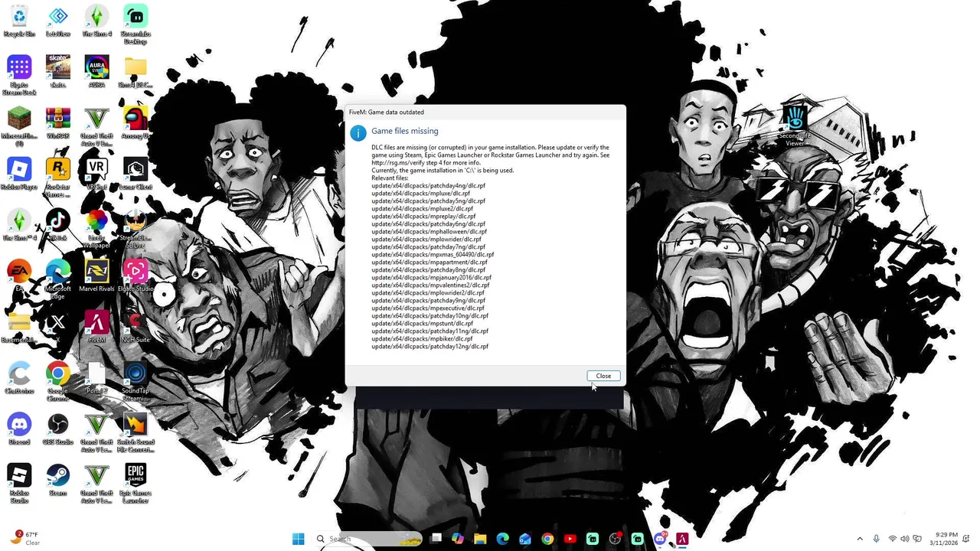Viewport: 980px width, 551px height.
Task: Open YouTube from the taskbar
Action: click(570, 539)
